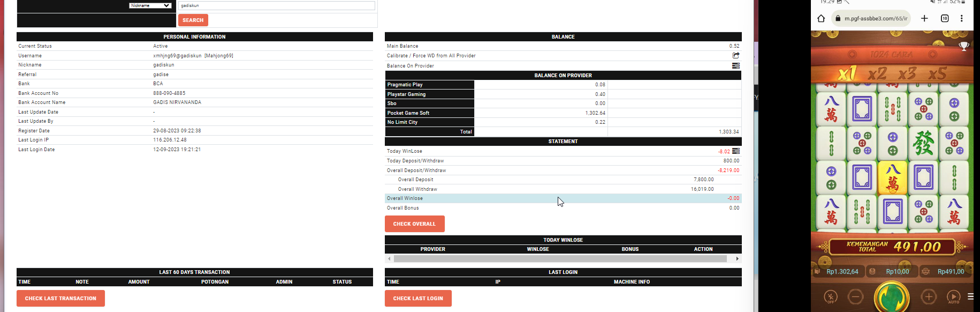This screenshot has width=980, height=312.
Task: Click the total provider balance 1,303.34
Action: click(x=728, y=131)
